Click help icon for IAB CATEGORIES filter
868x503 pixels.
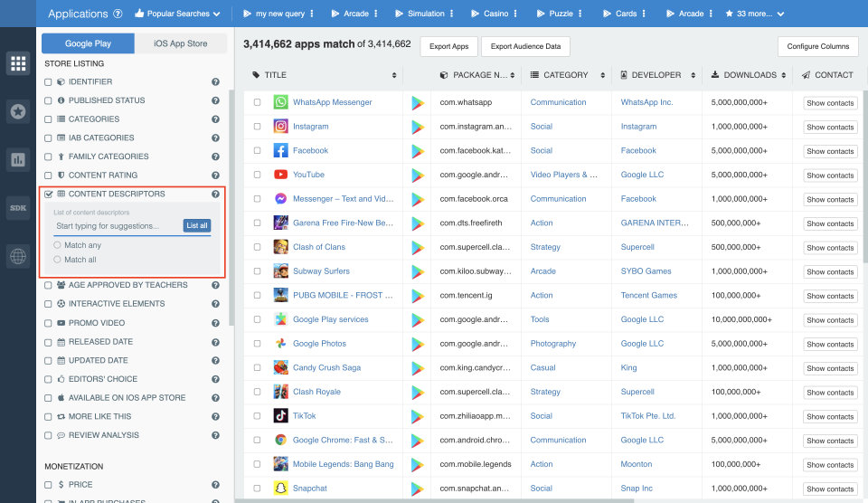pos(215,138)
